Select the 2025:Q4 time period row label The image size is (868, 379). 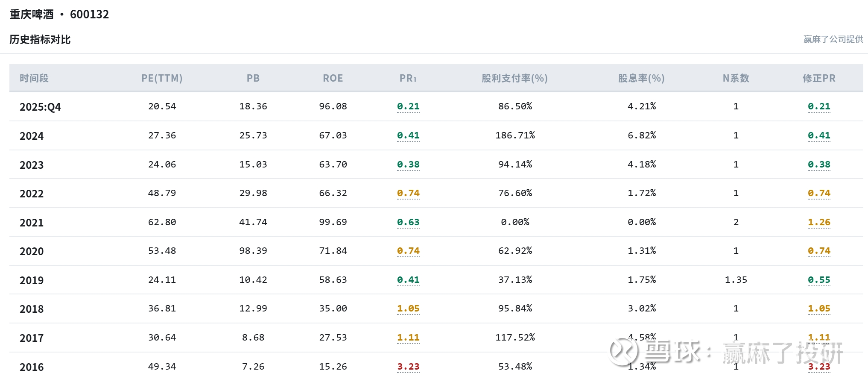pos(40,107)
